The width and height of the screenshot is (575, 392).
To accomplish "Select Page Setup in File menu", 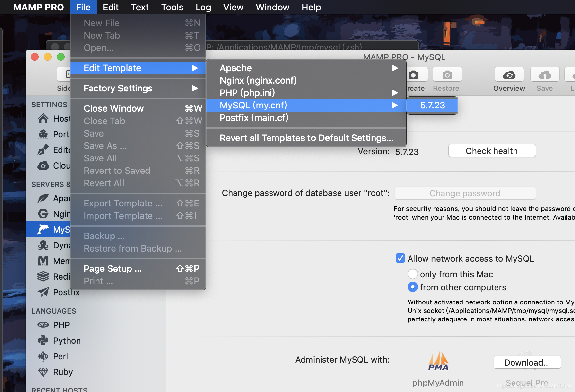I will click(x=138, y=269).
